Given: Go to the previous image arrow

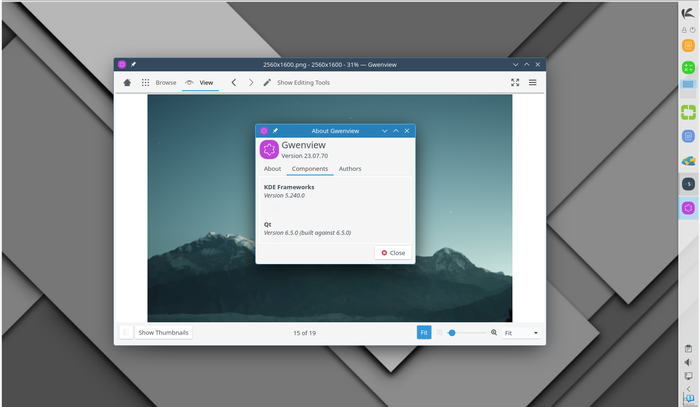Looking at the screenshot, I should [x=233, y=83].
